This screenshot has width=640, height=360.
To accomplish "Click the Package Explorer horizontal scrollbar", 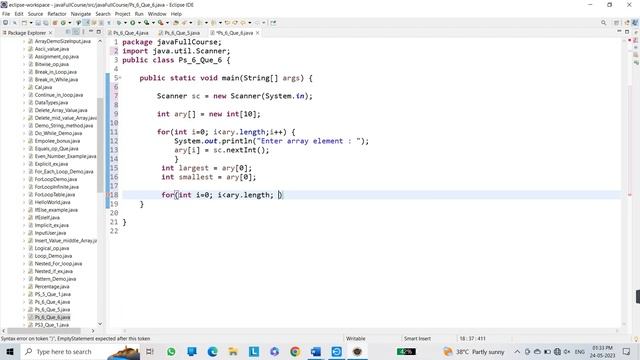I will [44, 331].
